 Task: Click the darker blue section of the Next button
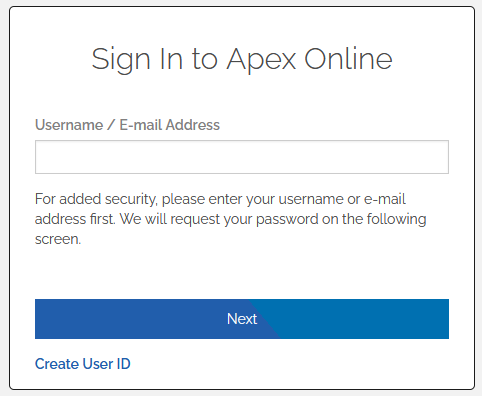pyautogui.click(x=133, y=319)
